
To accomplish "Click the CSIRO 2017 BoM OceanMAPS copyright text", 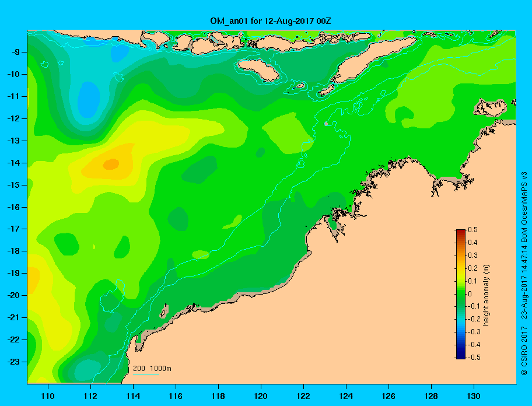I will (x=524, y=274).
